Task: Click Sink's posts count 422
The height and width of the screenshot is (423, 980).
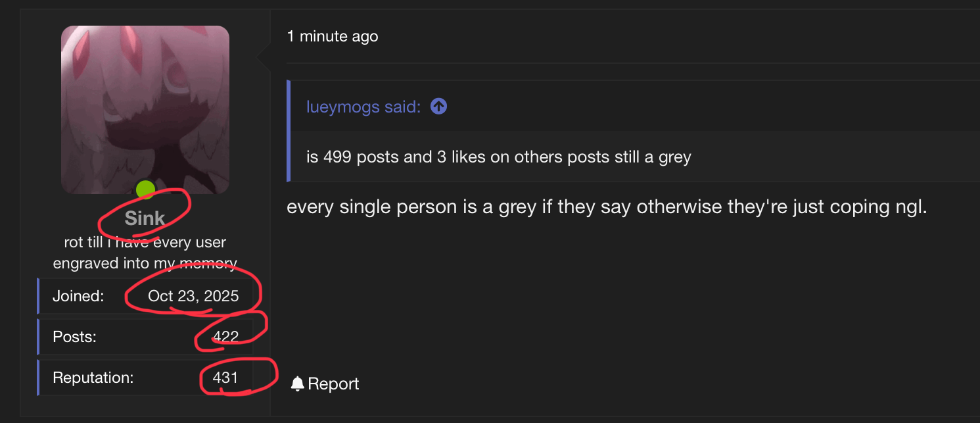Action: pos(227,336)
